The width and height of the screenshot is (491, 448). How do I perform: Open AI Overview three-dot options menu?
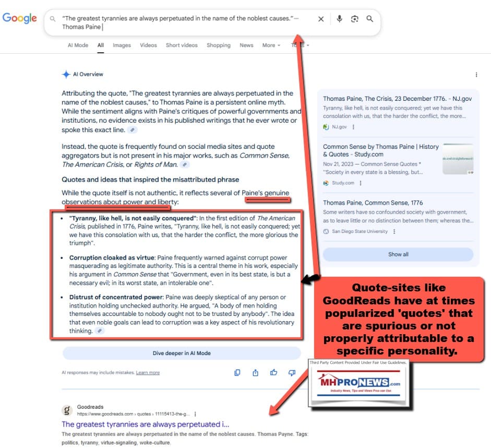tap(476, 75)
